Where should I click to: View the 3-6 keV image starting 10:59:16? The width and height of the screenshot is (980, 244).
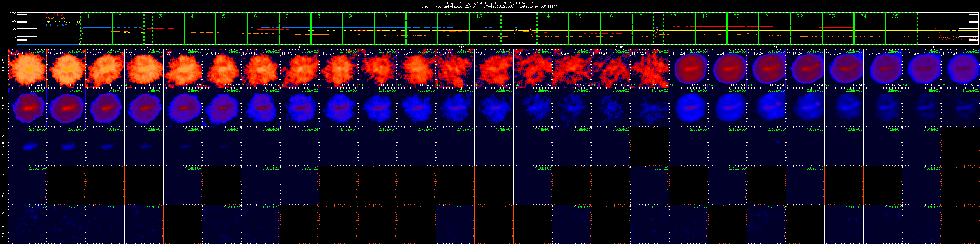coord(261,69)
